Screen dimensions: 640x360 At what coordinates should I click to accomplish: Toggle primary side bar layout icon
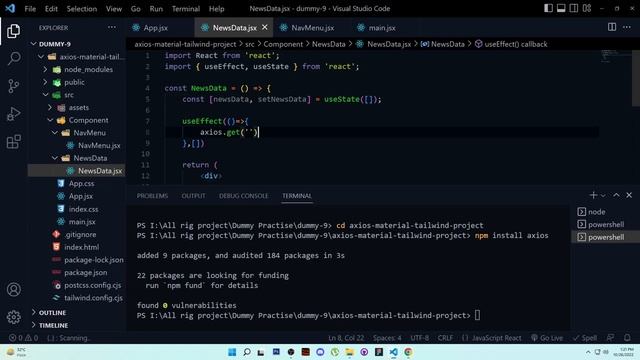548,8
